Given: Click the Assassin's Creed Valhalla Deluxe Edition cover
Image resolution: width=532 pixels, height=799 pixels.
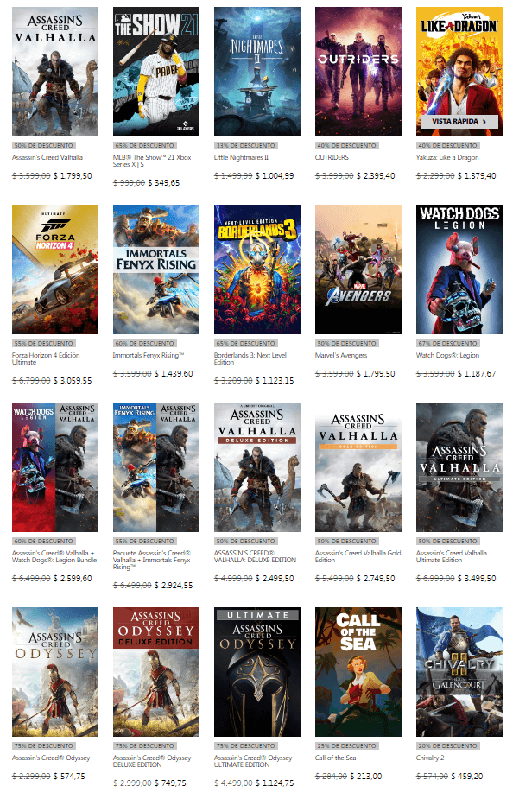Looking at the screenshot, I should [257, 467].
